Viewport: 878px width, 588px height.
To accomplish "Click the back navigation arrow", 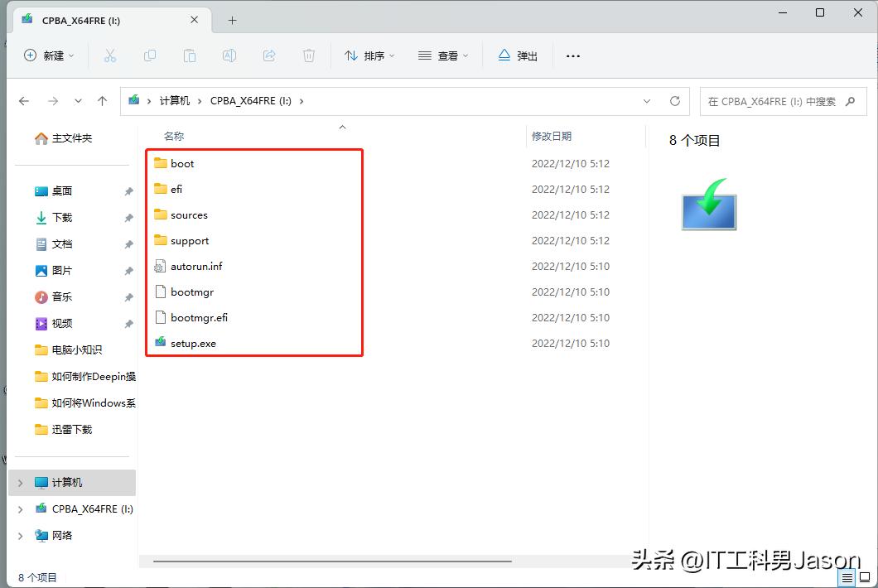I will (x=25, y=101).
